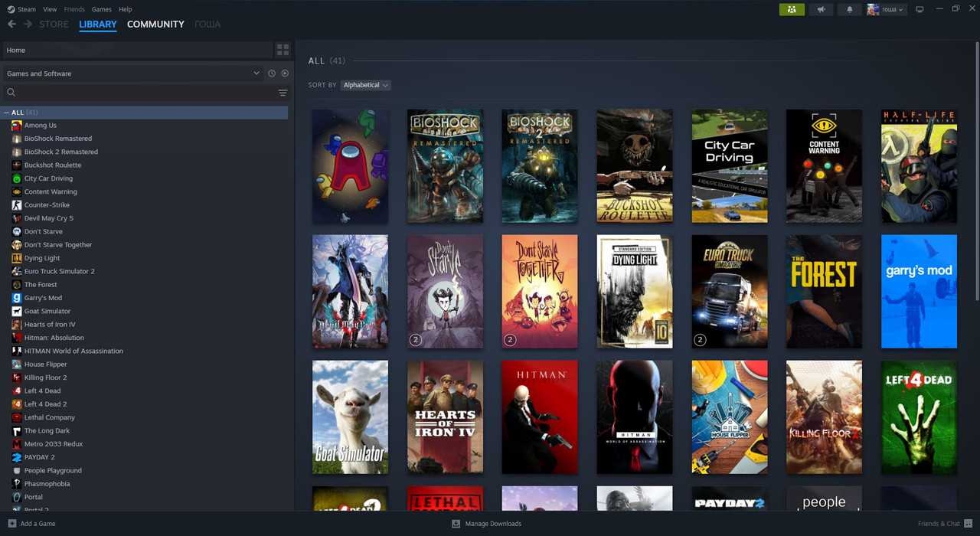Switch to Big Picture mode icon
Image resolution: width=980 pixels, height=536 pixels.
pyautogui.click(x=920, y=9)
